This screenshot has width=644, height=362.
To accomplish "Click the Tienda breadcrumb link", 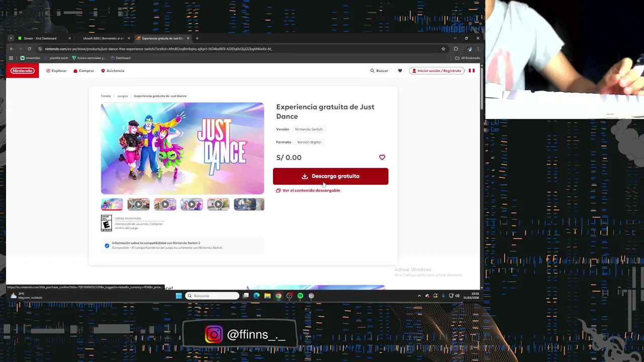I will point(106,96).
